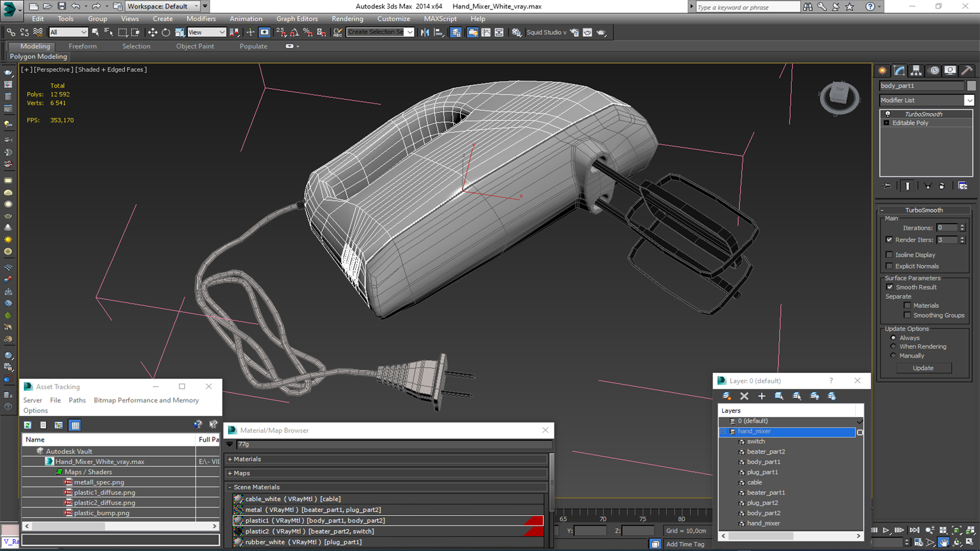
Task: Toggle the Render Iters checkbox
Action: pyautogui.click(x=889, y=240)
